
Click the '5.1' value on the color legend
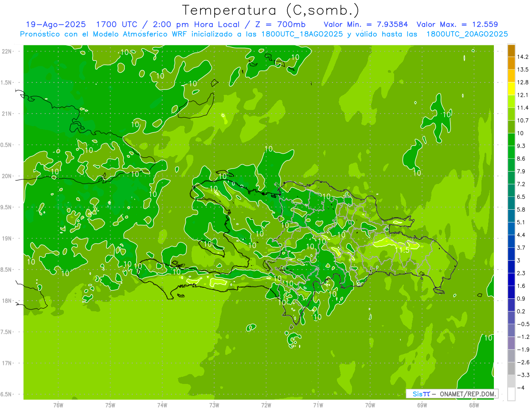pyautogui.click(x=522, y=222)
